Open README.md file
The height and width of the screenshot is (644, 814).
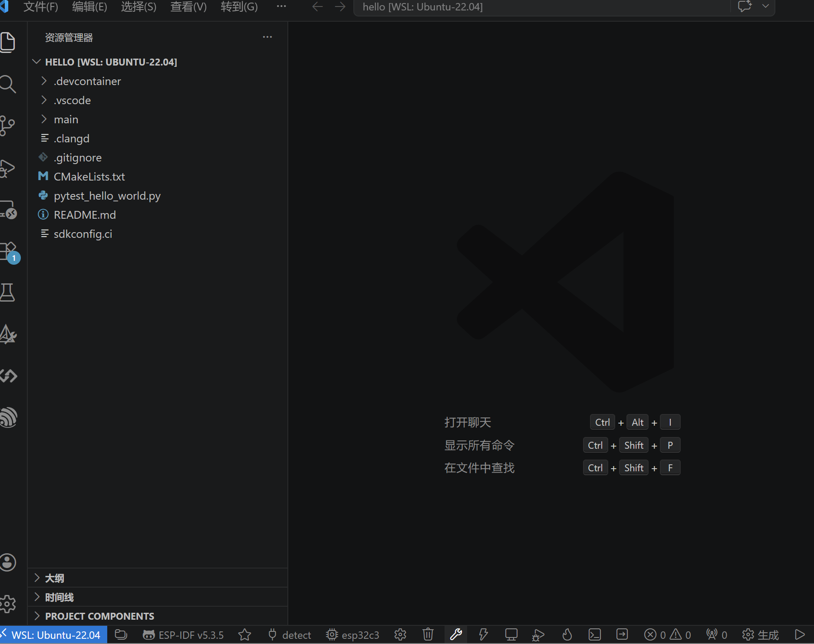[158, 215]
